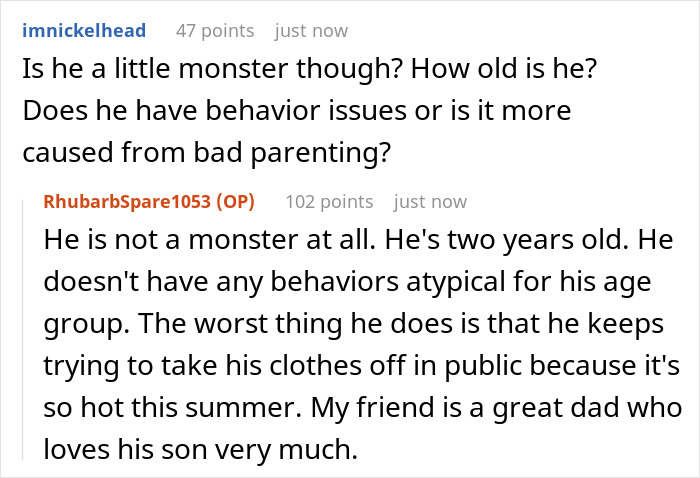This screenshot has width=700, height=478.
Task: Open the timestamp on RhubarbSpare1053's reply
Action: tap(430, 202)
